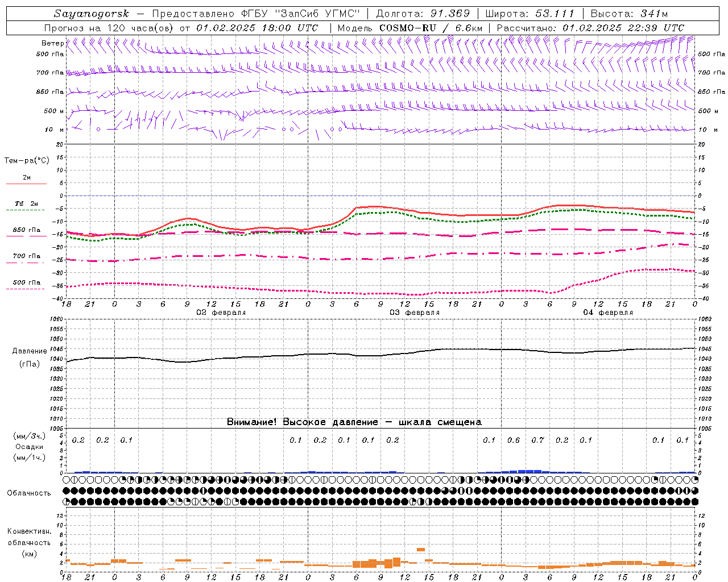Click the Внимание! Высокое давление warning text
Image resolution: width=728 pixels, height=582 pixels.
(354, 422)
